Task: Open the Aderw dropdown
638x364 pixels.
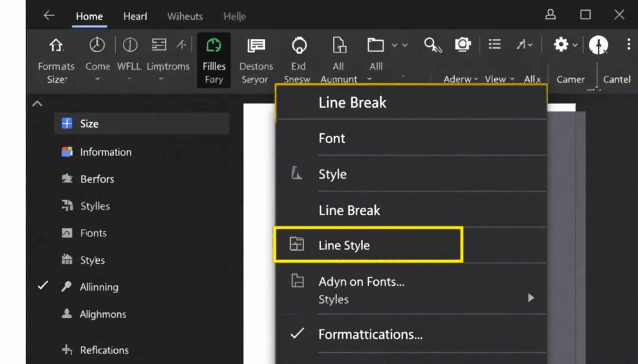Action: tap(460, 79)
